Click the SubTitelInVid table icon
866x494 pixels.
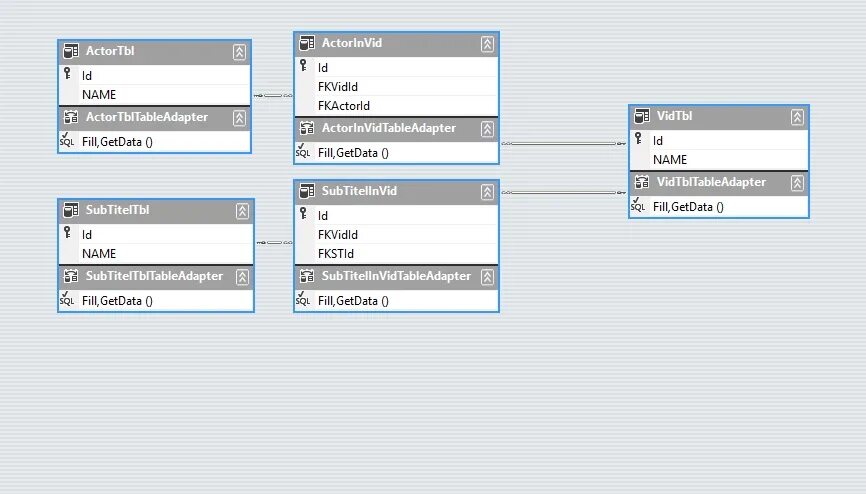(307, 191)
